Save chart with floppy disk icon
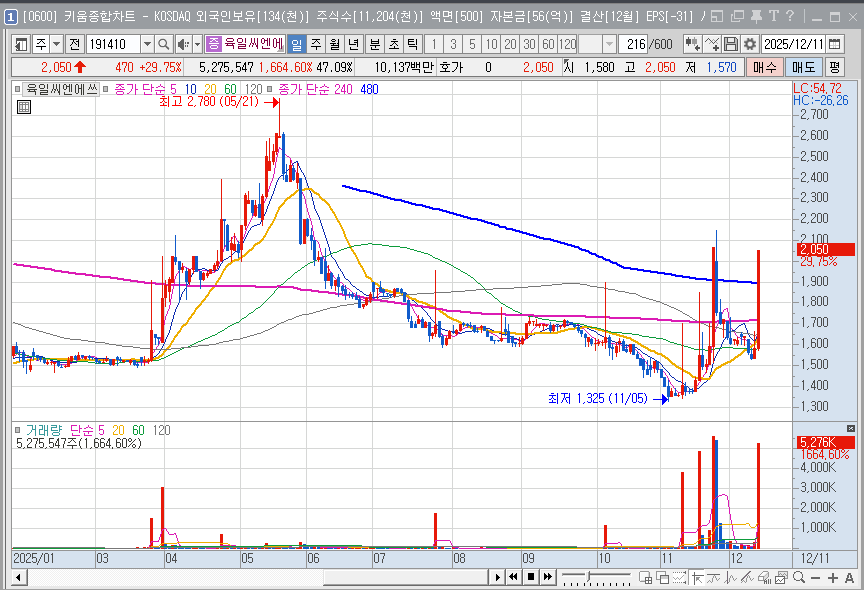864x590 pixels. pos(731,44)
